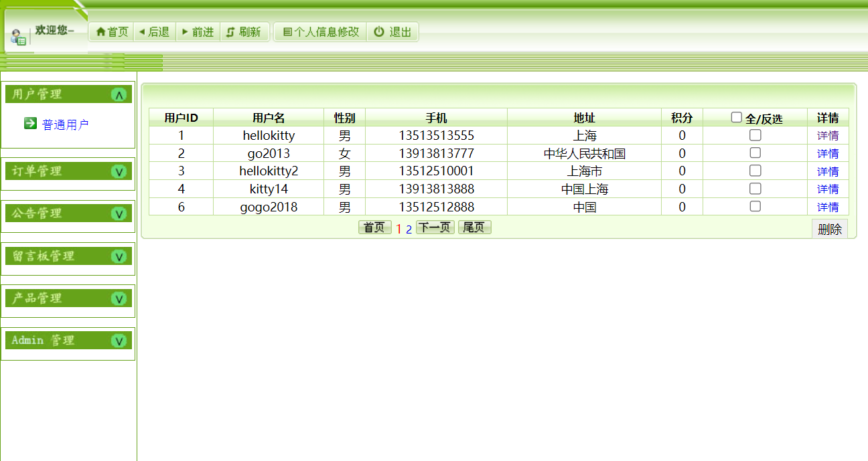Go to page 2 link
868x461 pixels.
point(409,229)
